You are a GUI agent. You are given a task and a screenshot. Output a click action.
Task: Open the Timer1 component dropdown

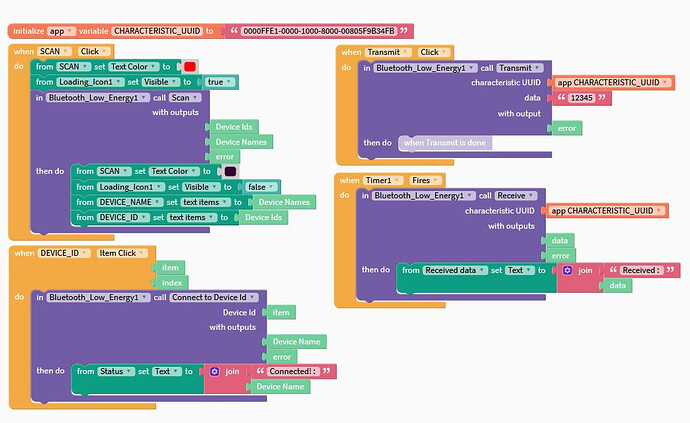click(383, 180)
